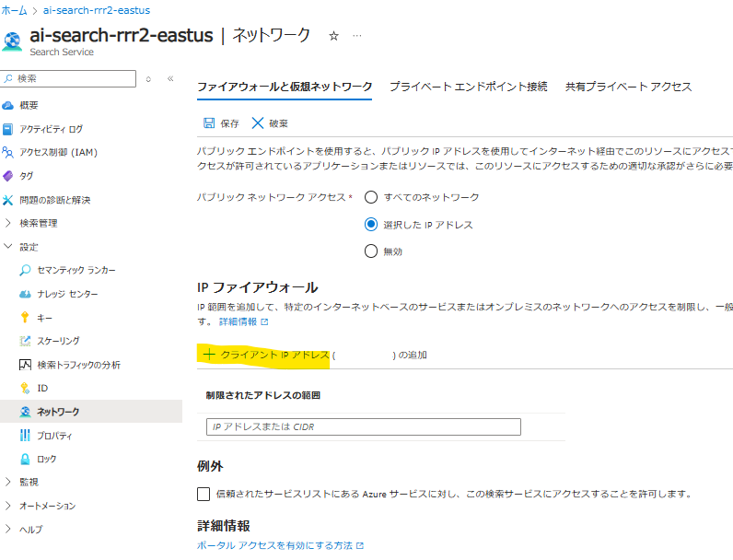Viewport: 733px width, 560px height.
Task: Click the ネットワーク globe icon in sidebar
Action: (25, 412)
